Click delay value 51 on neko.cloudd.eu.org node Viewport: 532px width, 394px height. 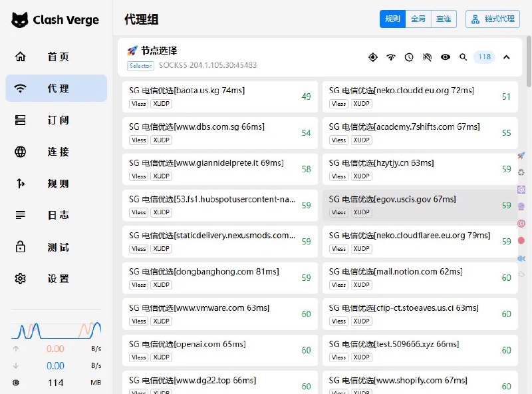pos(506,97)
